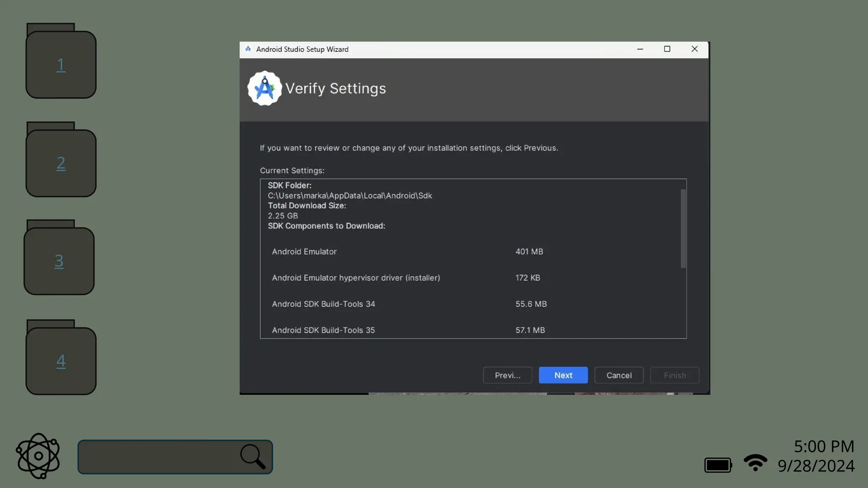Click the Wi-Fi status icon
The width and height of the screenshot is (868, 488).
755,463
